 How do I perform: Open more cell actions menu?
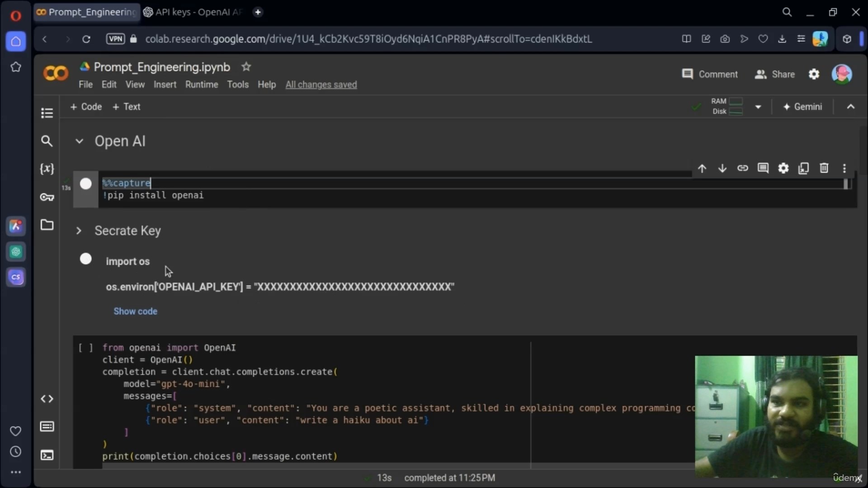844,169
